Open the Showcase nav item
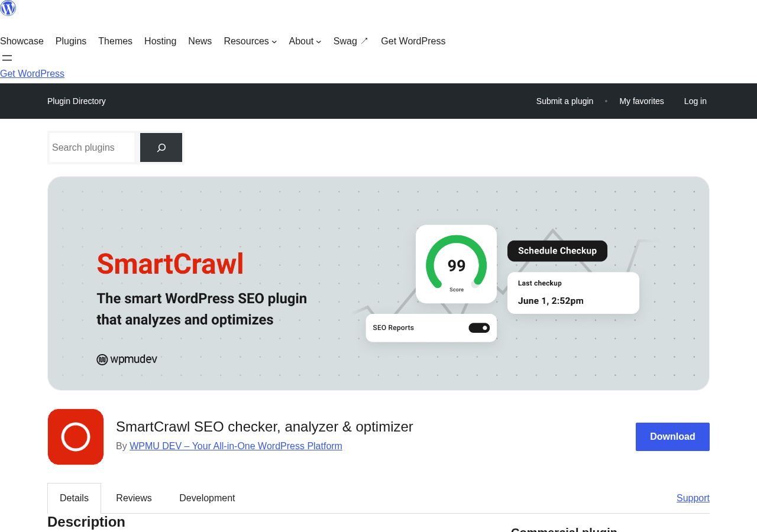This screenshot has width=757, height=532. pos(22,41)
